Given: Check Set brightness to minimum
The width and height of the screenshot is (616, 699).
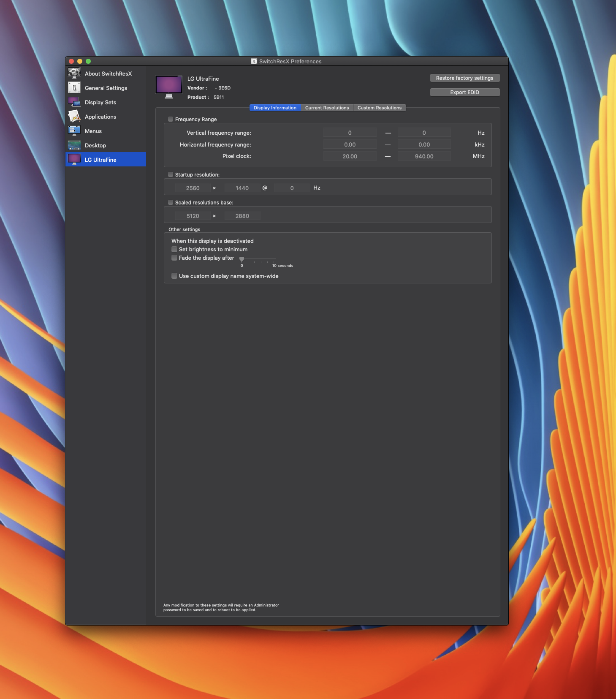Looking at the screenshot, I should 174,249.
